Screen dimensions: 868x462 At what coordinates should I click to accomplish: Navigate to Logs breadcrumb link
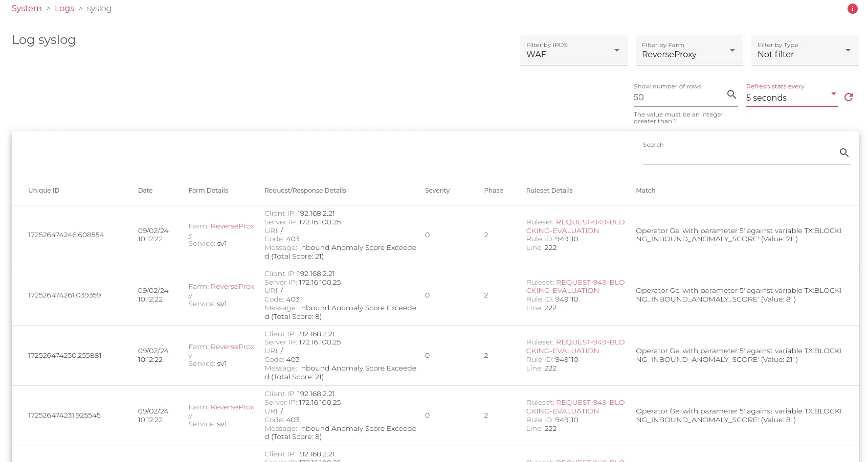[64, 9]
